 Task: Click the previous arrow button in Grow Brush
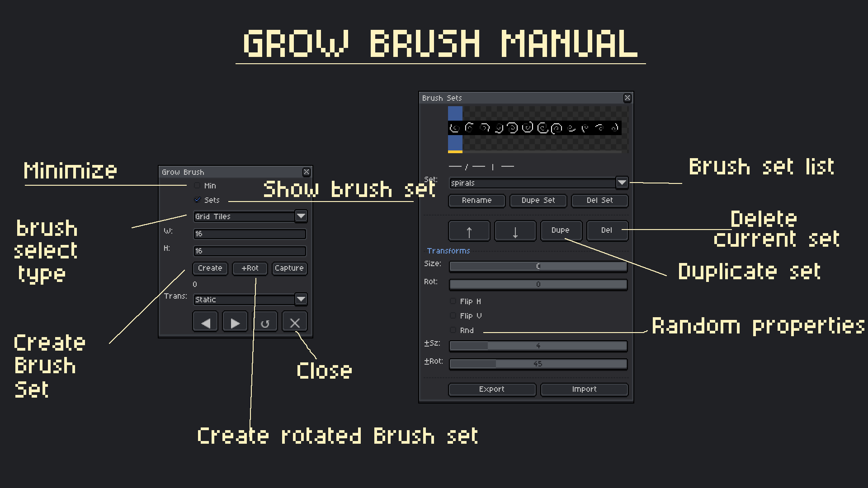(205, 323)
